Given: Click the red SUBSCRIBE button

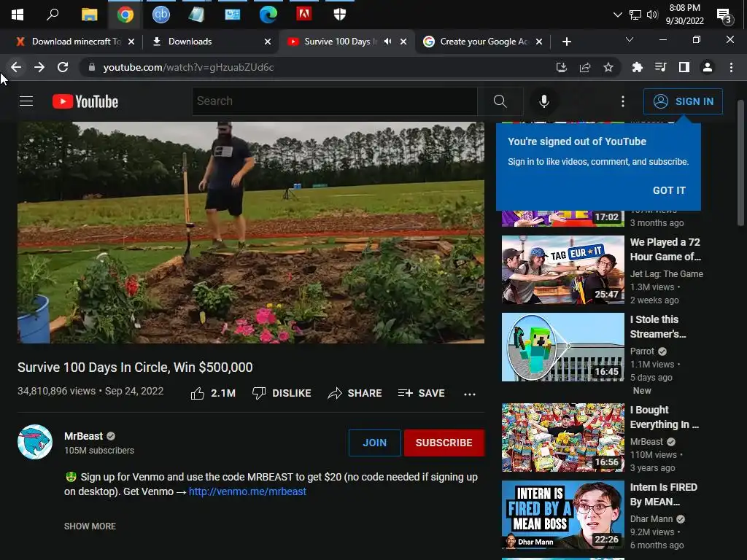Looking at the screenshot, I should click(x=444, y=443).
